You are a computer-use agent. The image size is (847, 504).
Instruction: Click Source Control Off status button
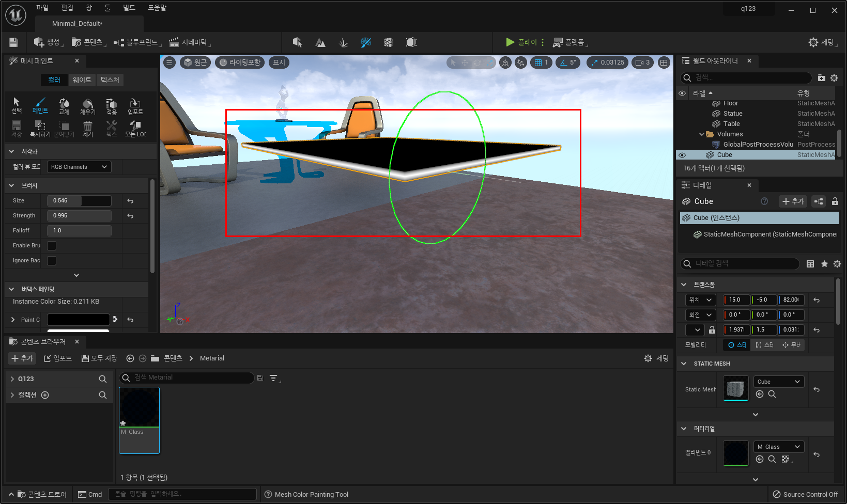pyautogui.click(x=805, y=495)
